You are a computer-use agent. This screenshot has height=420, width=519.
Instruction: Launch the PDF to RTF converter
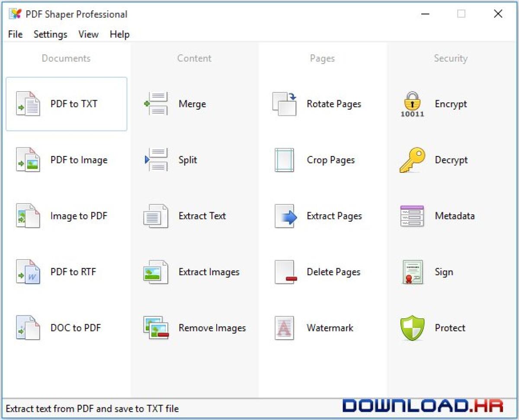coord(66,272)
